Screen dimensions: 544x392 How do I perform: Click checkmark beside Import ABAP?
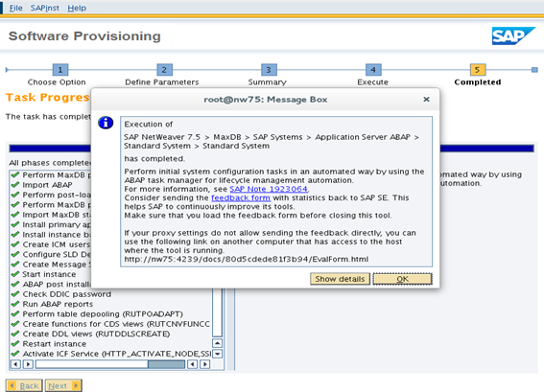click(x=15, y=185)
